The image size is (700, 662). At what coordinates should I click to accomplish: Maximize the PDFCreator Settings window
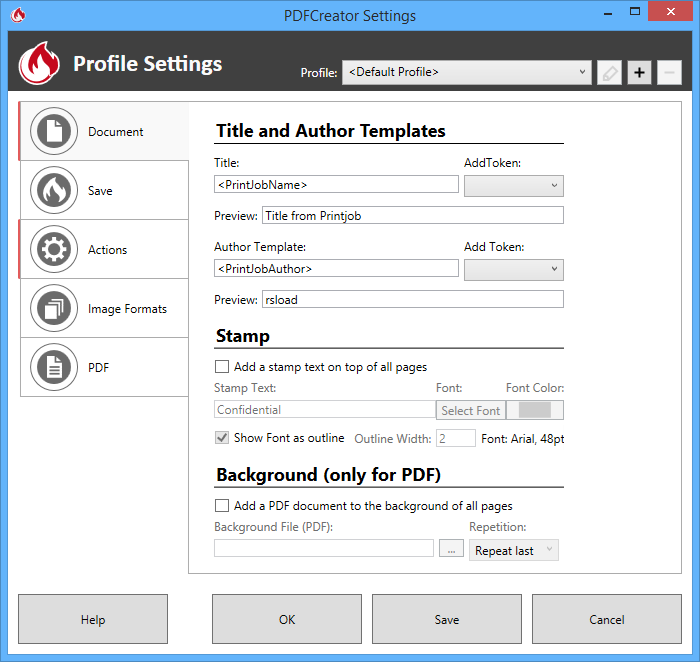click(x=635, y=12)
